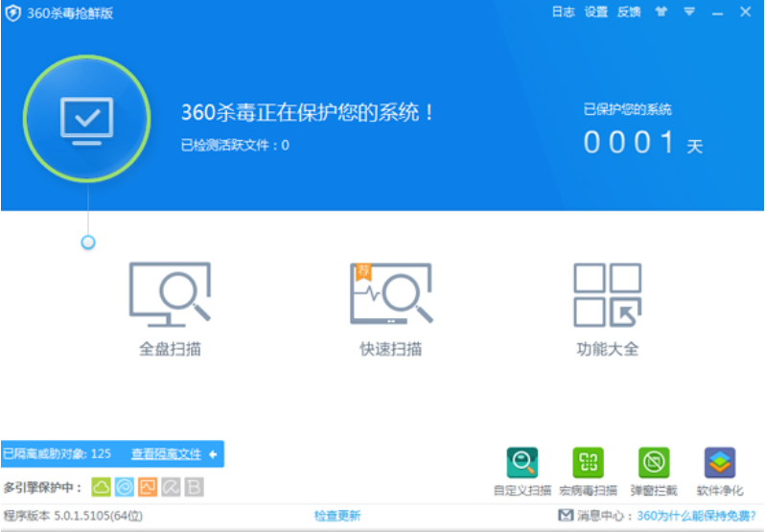Click the 多引擎保护中 label
The image size is (765, 532).
(x=42, y=487)
